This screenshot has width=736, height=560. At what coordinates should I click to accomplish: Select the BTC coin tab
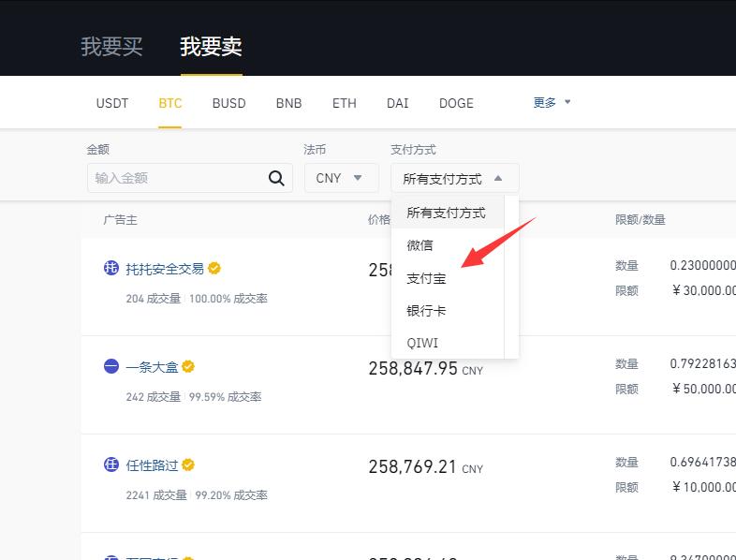tap(169, 103)
